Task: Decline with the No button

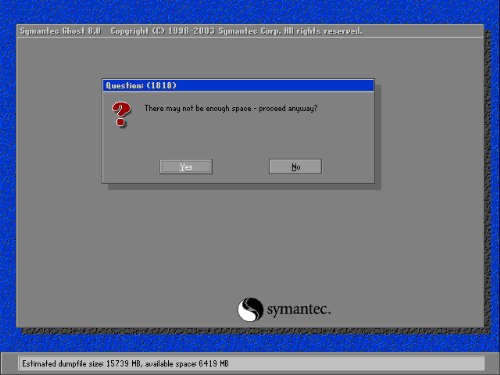Action: [295, 166]
